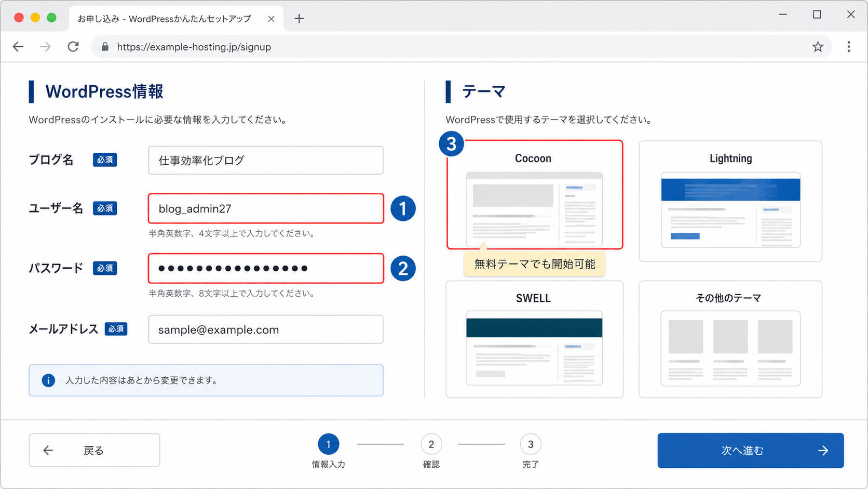Close the browser window with X
The height and width of the screenshot is (489, 868).
click(851, 15)
